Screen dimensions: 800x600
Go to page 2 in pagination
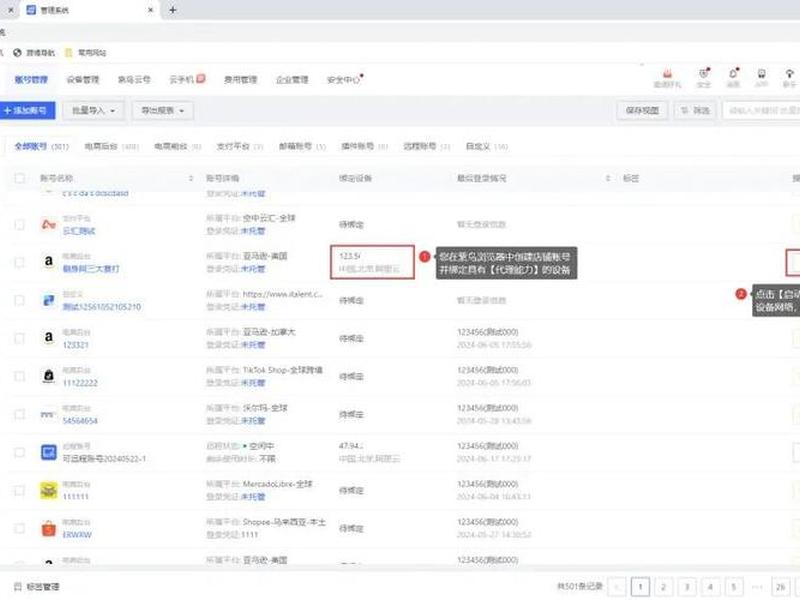[663, 587]
